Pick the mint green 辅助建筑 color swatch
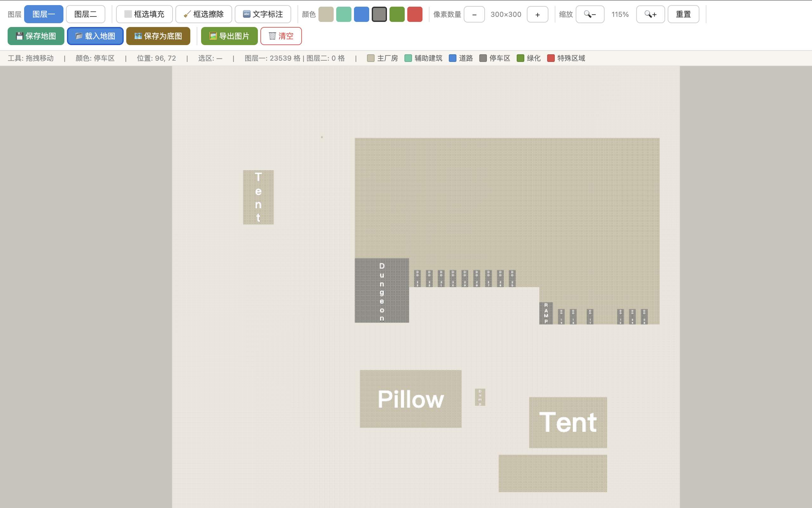Viewport: 812px width, 508px height. (344, 15)
